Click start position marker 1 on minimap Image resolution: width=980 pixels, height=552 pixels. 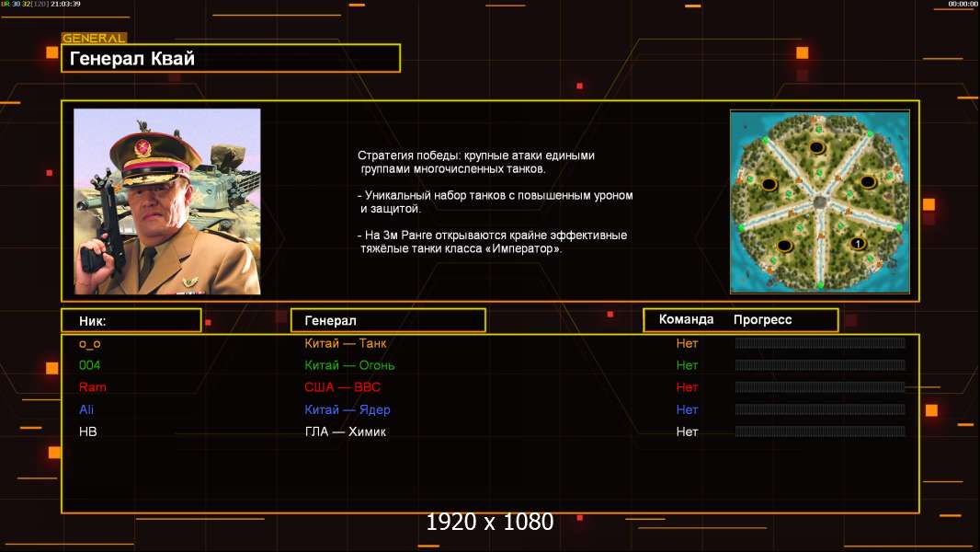tap(857, 244)
